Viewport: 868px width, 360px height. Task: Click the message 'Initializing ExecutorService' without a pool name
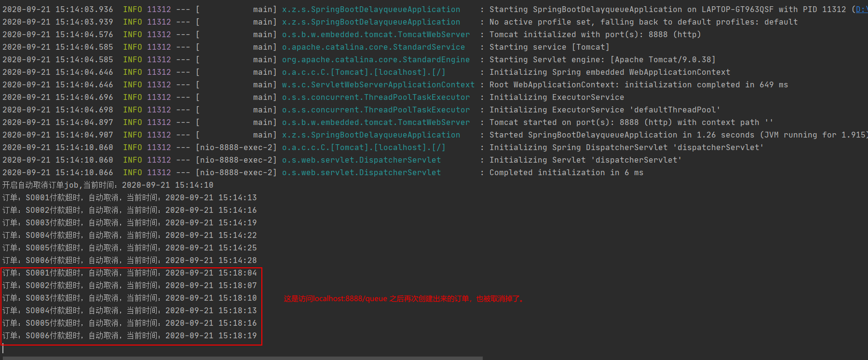pyautogui.click(x=556, y=97)
